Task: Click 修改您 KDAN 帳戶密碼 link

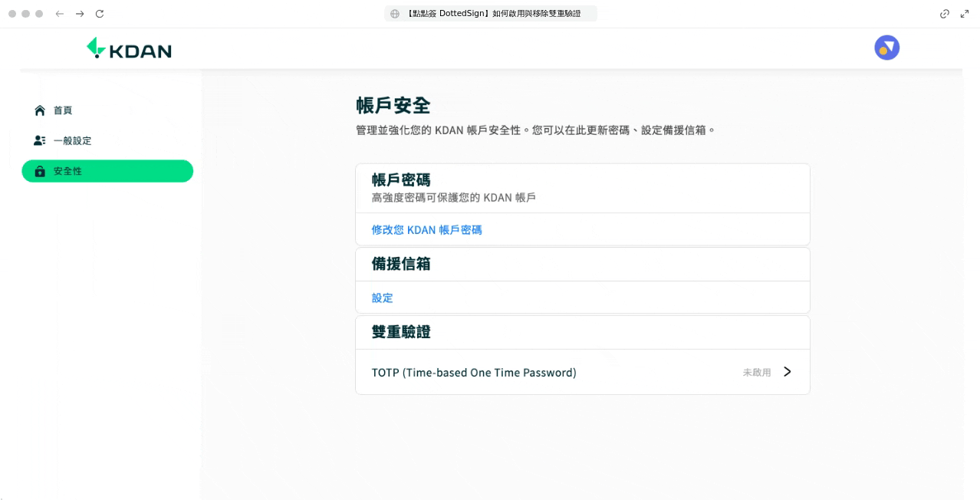Action: pyautogui.click(x=426, y=229)
